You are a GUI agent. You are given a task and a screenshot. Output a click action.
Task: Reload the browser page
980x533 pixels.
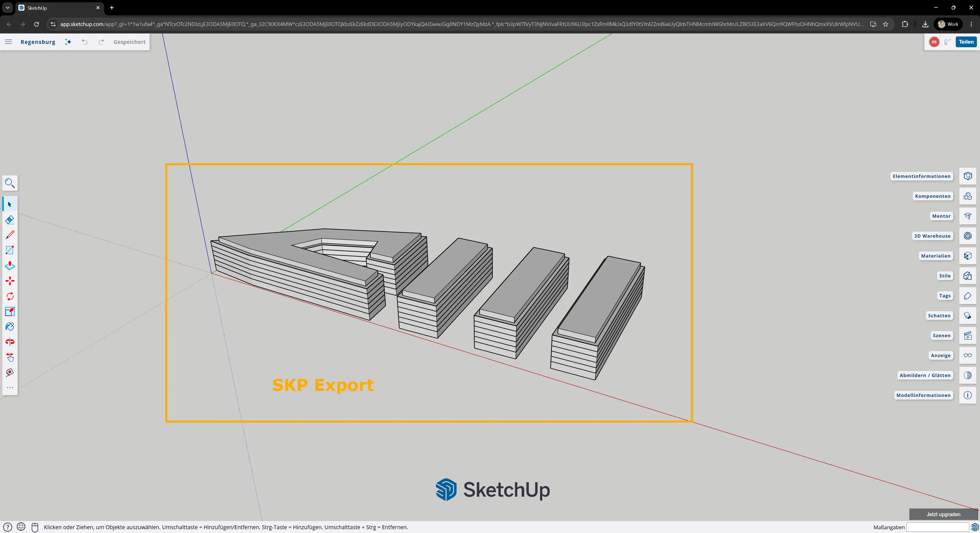pos(36,24)
